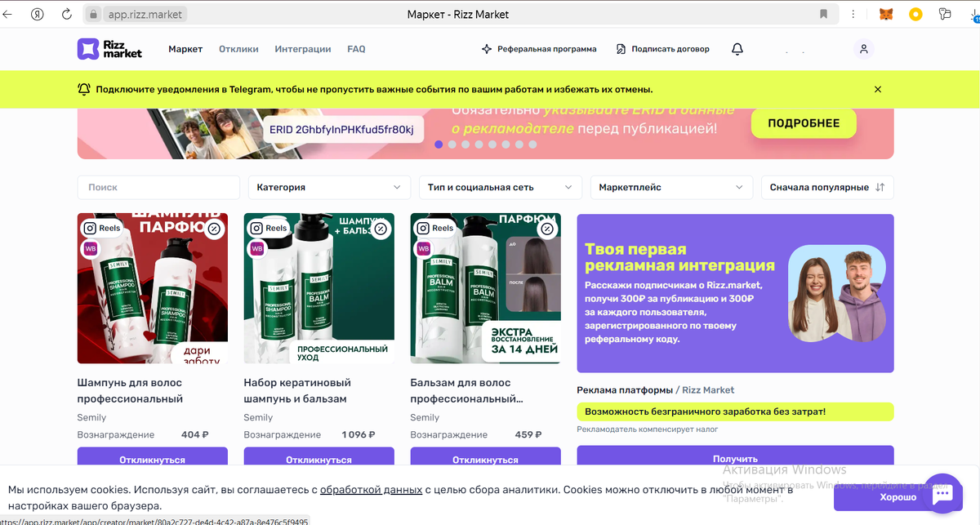Click the Поиск search field

point(158,187)
